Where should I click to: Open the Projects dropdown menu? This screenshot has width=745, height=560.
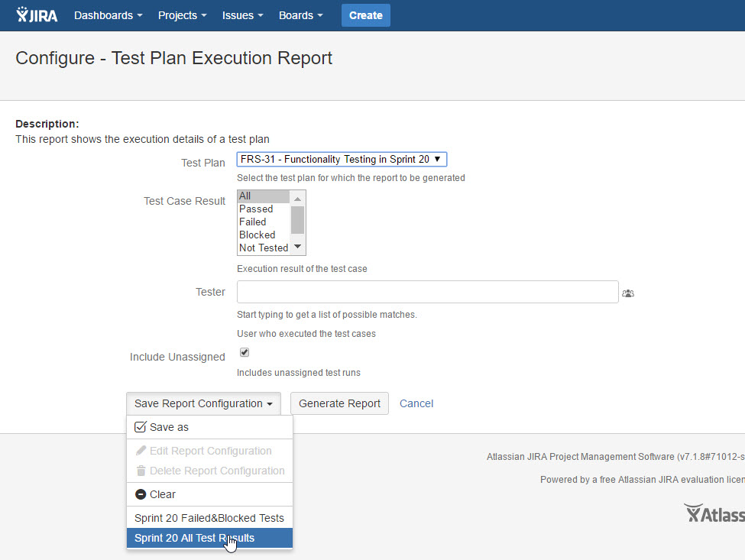[x=182, y=15]
